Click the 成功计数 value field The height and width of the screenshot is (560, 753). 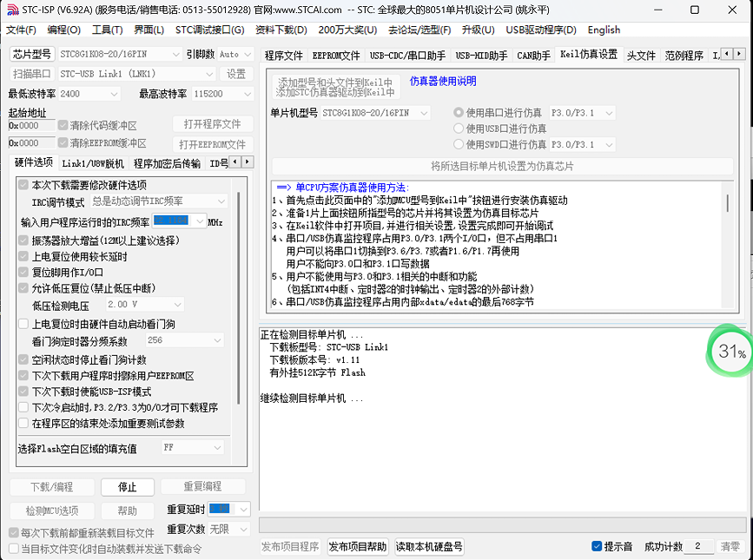click(x=697, y=546)
